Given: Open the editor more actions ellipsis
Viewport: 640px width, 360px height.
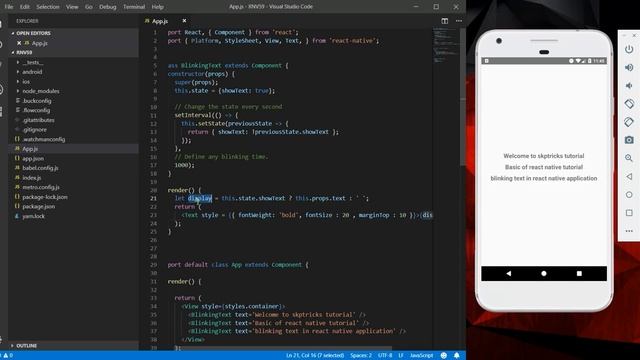Looking at the screenshot, I should 459,21.
